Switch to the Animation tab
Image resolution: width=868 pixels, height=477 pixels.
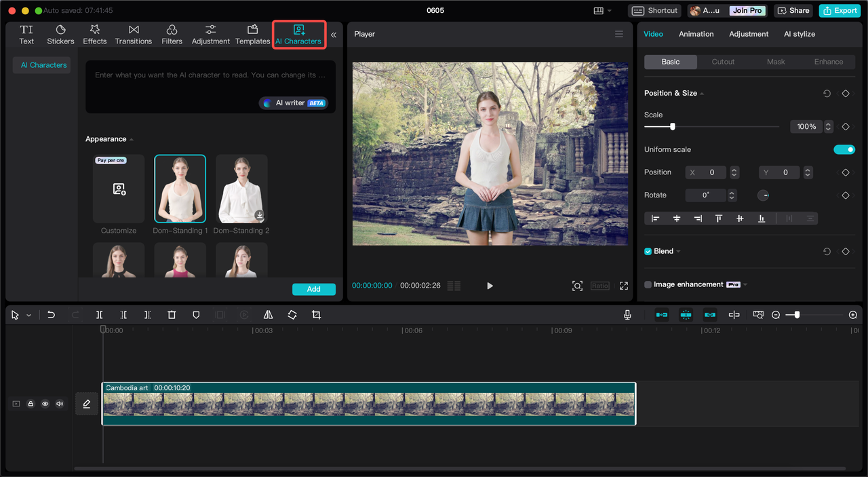click(x=696, y=34)
